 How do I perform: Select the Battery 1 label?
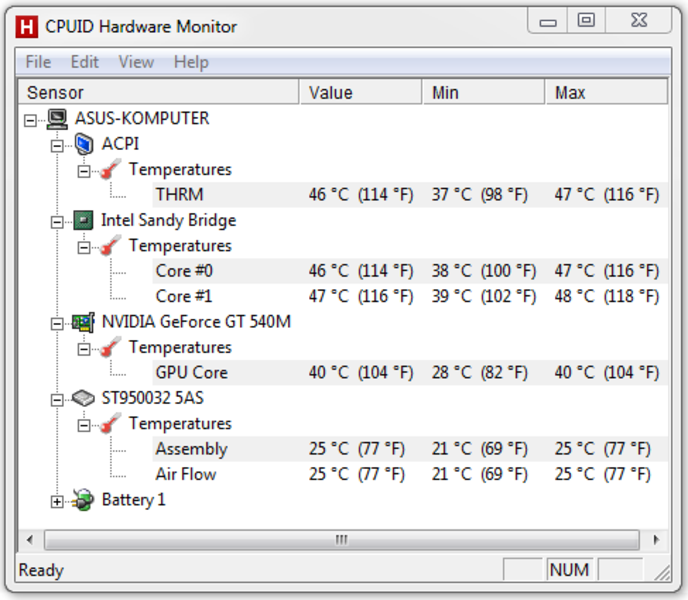pos(133,500)
